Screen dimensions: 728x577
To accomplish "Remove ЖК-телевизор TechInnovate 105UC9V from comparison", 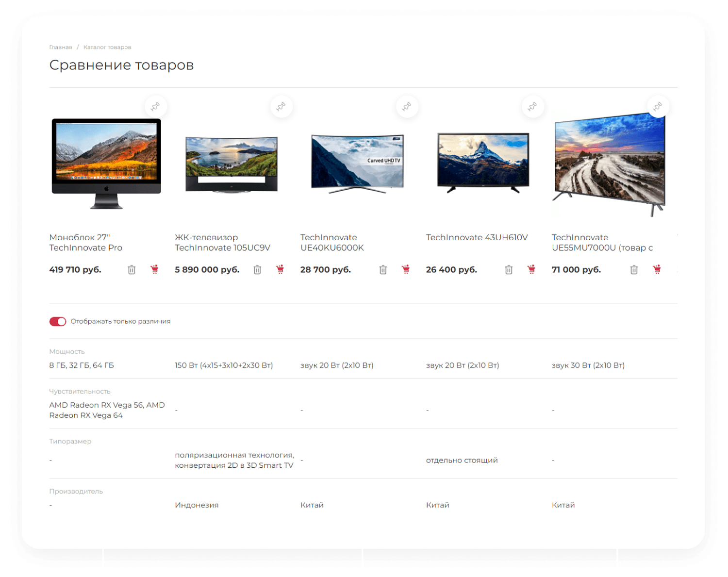I will click(257, 269).
